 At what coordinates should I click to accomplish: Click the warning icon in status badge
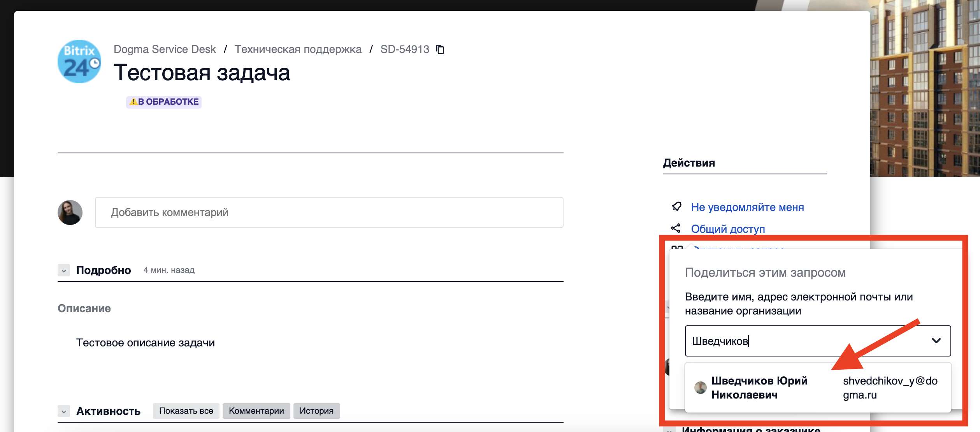133,102
